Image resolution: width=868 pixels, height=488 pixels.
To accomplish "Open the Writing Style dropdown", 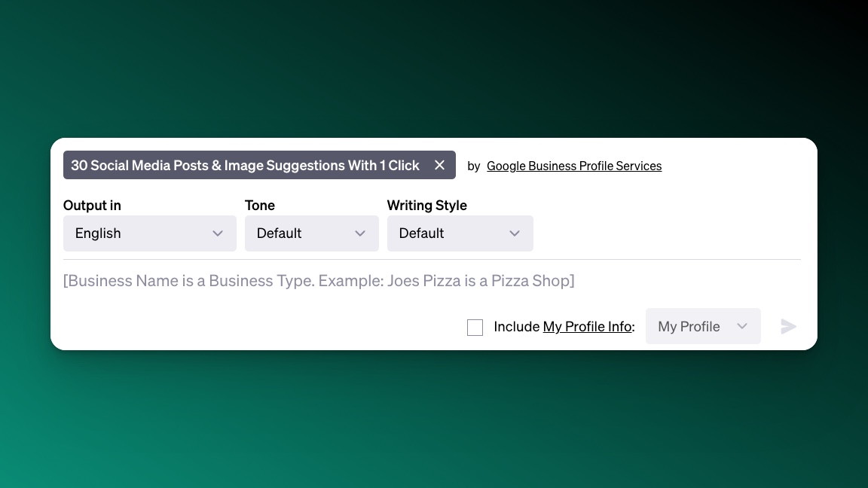I will pos(460,233).
